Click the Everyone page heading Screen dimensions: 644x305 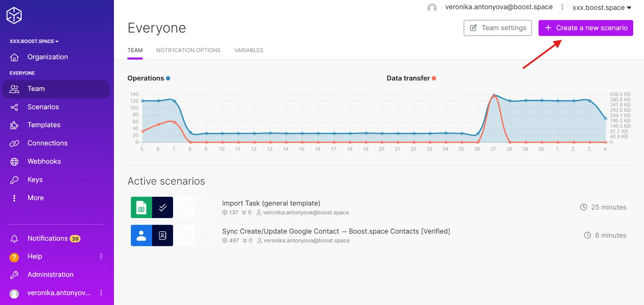coord(157,28)
